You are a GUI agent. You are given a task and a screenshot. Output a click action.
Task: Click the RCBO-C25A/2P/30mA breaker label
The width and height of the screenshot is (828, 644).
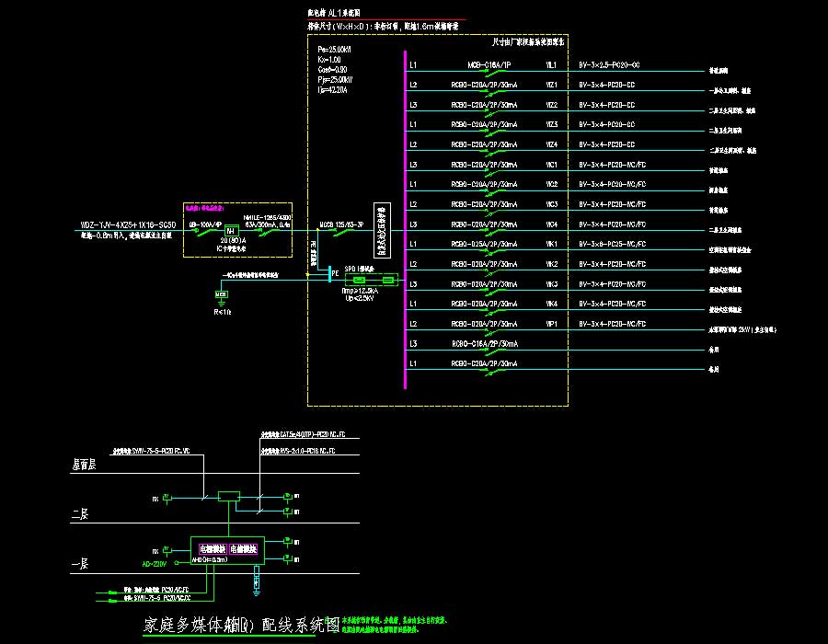[x=485, y=245]
